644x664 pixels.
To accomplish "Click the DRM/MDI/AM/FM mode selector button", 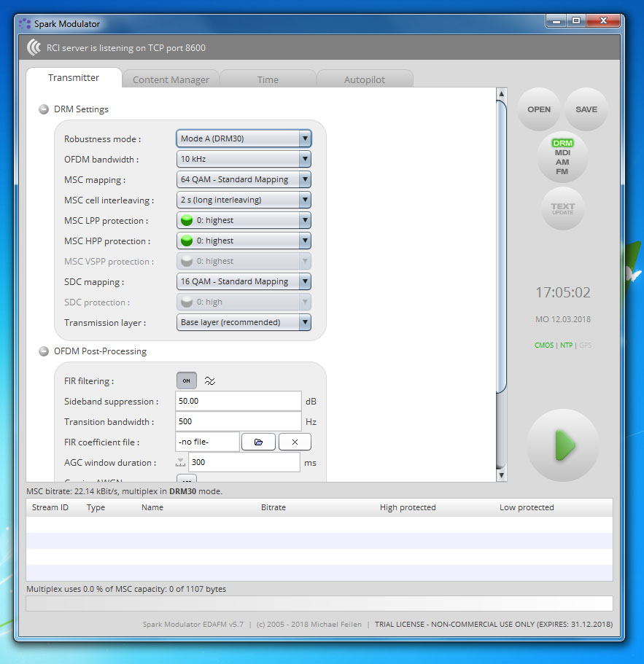I will point(562,157).
